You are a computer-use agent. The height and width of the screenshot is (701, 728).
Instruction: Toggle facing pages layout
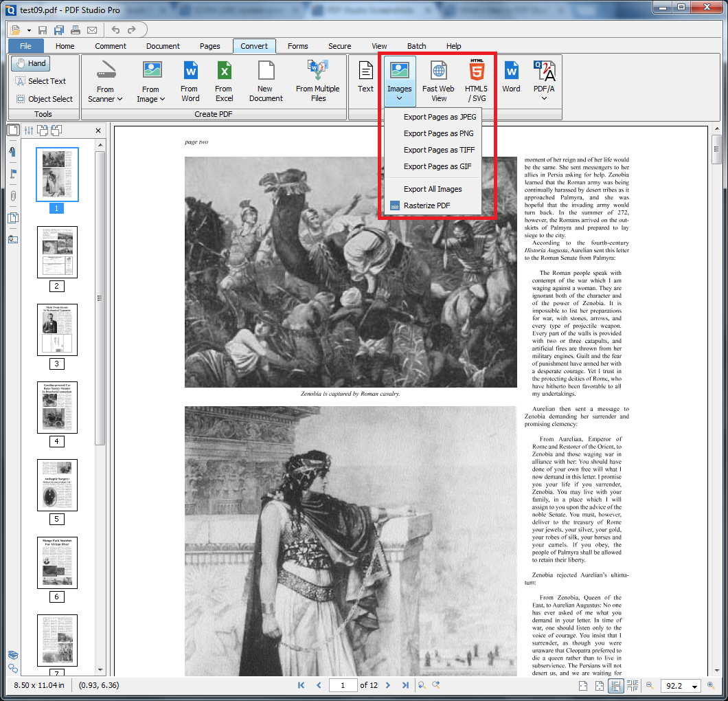(633, 686)
